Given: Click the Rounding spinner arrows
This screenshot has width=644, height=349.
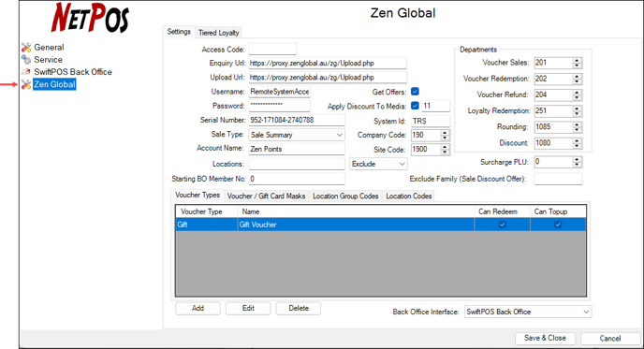Looking at the screenshot, I should click(x=577, y=127).
